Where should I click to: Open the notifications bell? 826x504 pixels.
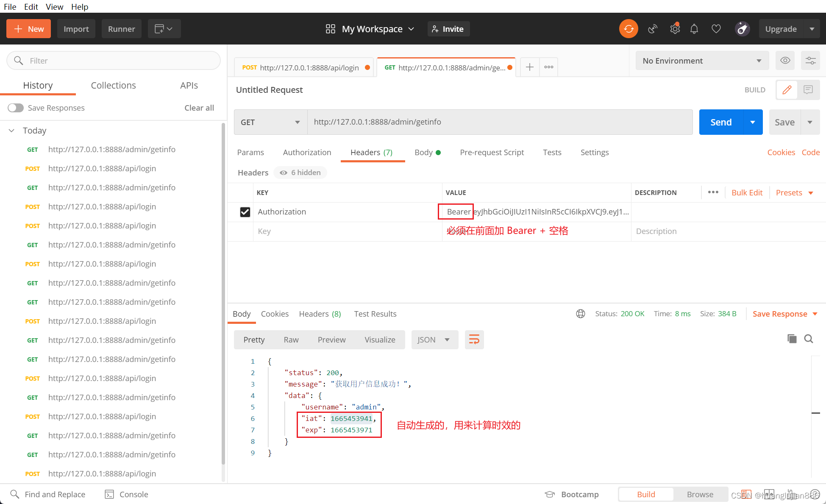694,29
